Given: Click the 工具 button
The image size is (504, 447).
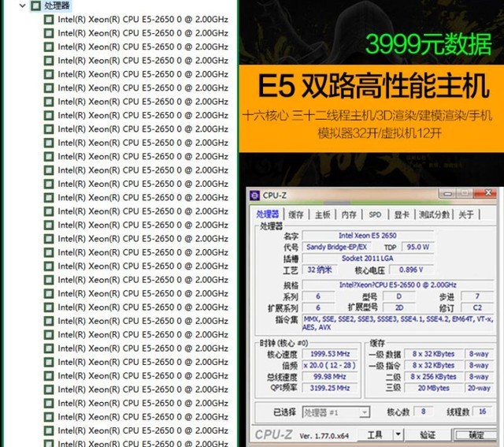Looking at the screenshot, I should click(x=376, y=434).
